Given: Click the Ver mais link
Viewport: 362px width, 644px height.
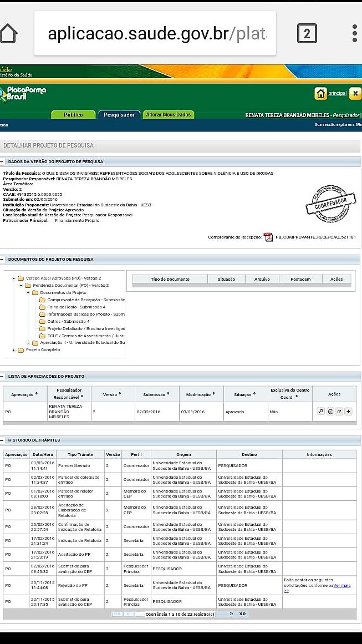Looking at the screenshot, I should coord(341,585).
